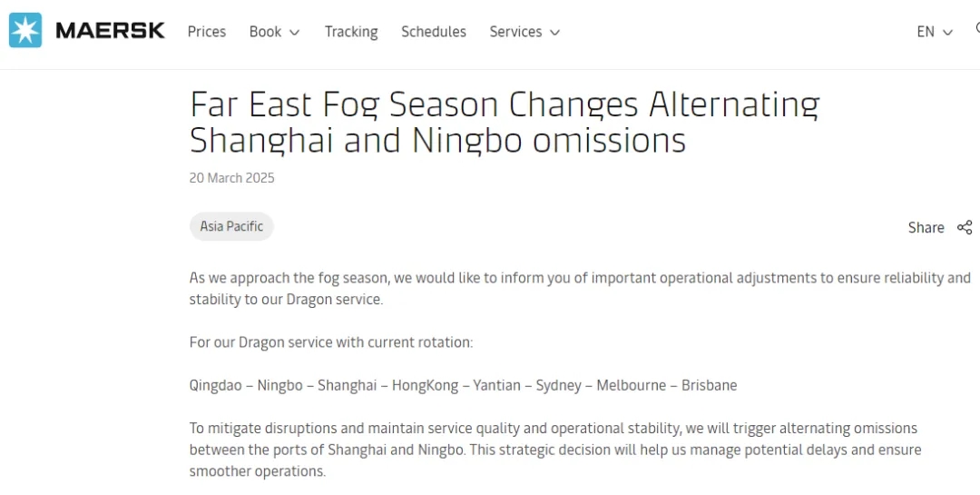The height and width of the screenshot is (495, 980).
Task: Expand the chevron next to Book
Action: [294, 32]
